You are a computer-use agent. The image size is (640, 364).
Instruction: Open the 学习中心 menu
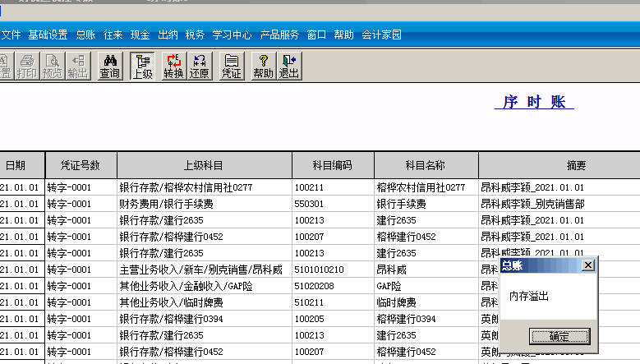pyautogui.click(x=232, y=35)
